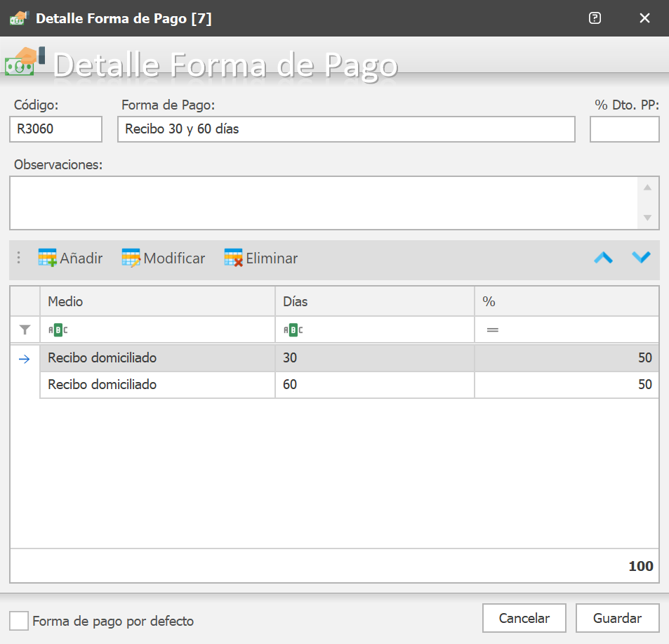Click the % Dto. PP input field

625,129
